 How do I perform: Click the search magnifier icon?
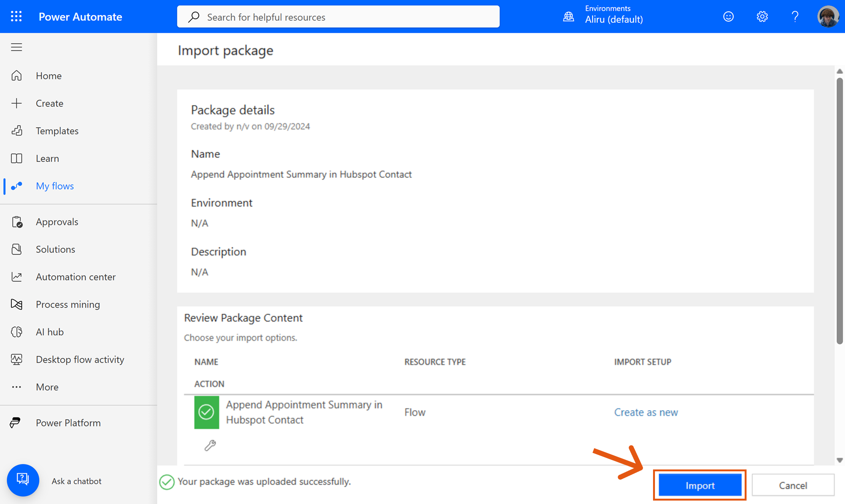click(x=194, y=17)
